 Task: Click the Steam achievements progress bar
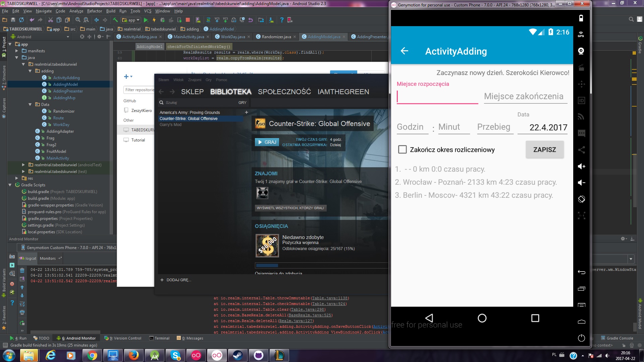click(x=321, y=265)
